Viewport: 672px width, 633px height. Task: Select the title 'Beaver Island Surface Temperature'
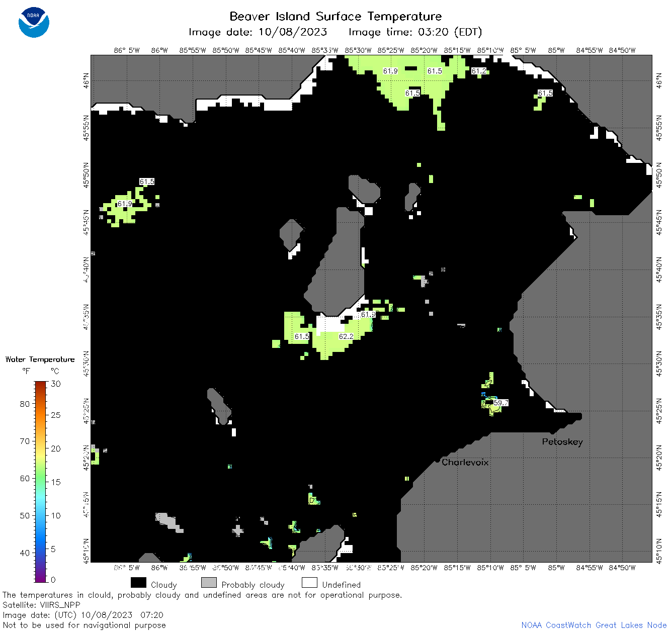click(x=335, y=16)
